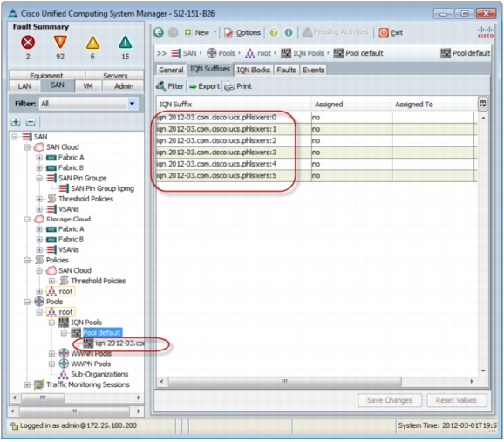
Task: Click the grey forward navigation icon
Action: [x=174, y=32]
